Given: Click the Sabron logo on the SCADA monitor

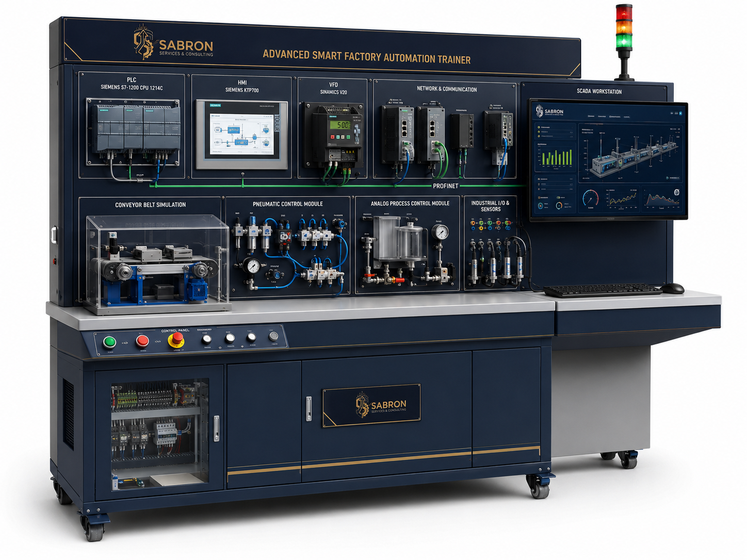Looking at the screenshot, I should [x=549, y=111].
